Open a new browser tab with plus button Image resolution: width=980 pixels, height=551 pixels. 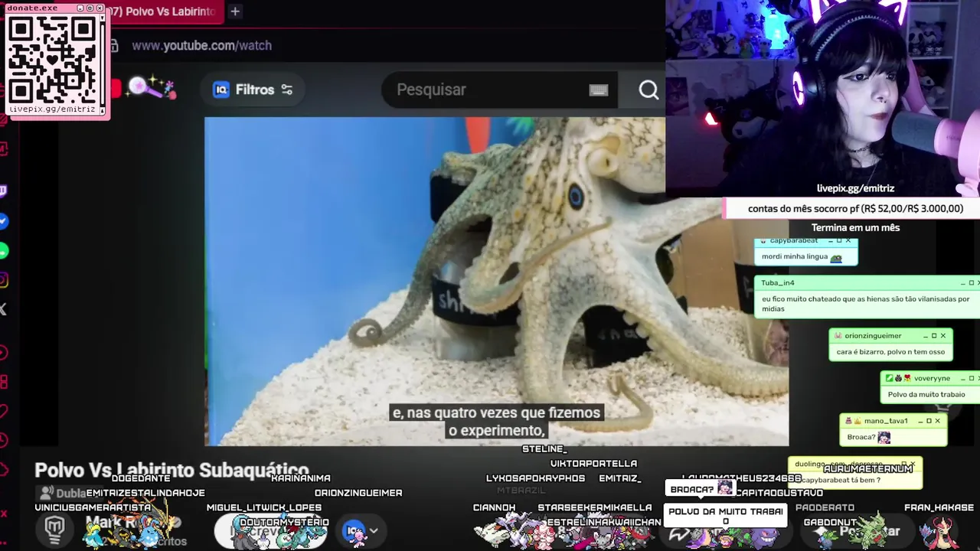[235, 11]
